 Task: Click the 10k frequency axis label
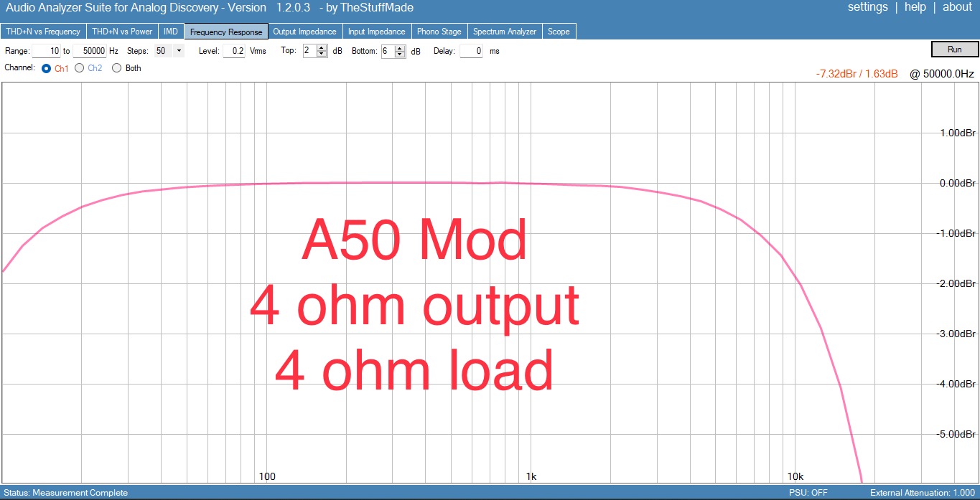tap(795, 476)
